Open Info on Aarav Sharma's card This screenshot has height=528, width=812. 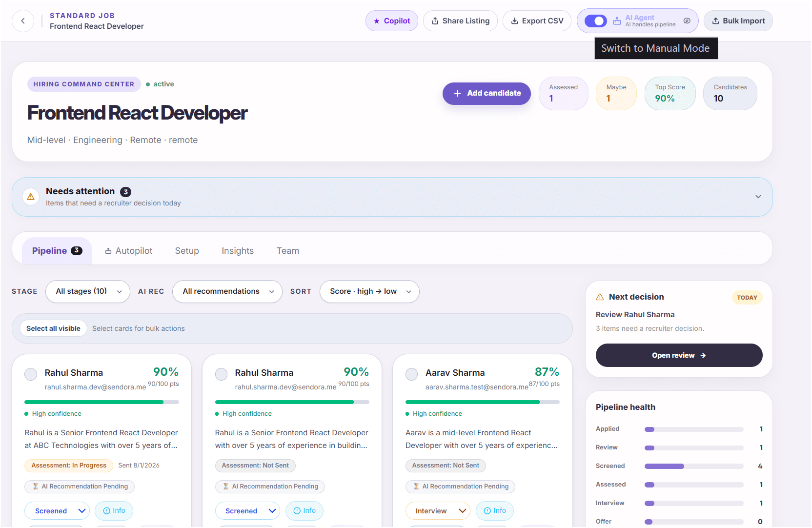(495, 510)
